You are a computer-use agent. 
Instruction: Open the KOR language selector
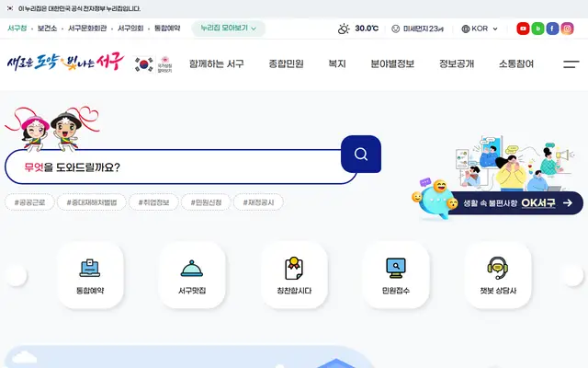(480, 29)
